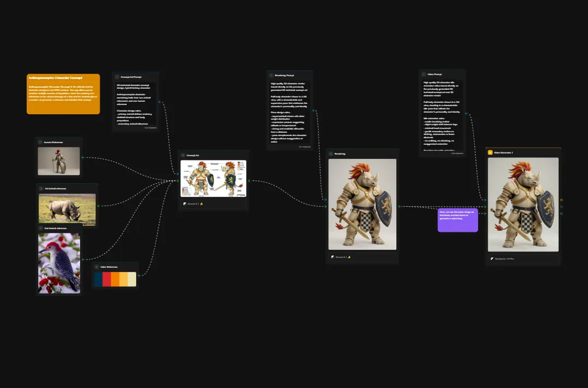The height and width of the screenshot is (388, 588).
Task: Click the Concept Art node header icon
Action: pyautogui.click(x=184, y=155)
